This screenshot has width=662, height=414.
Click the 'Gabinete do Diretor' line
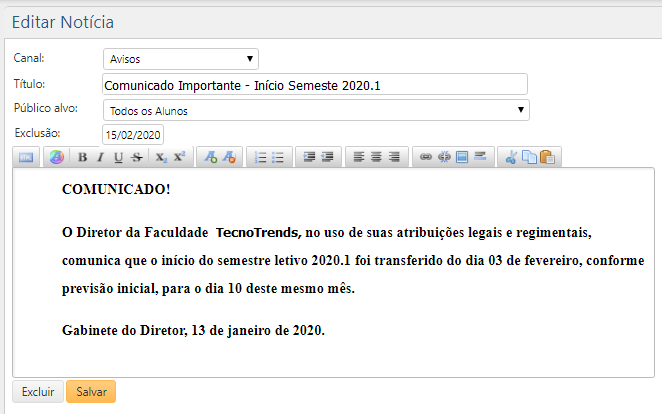tap(193, 330)
